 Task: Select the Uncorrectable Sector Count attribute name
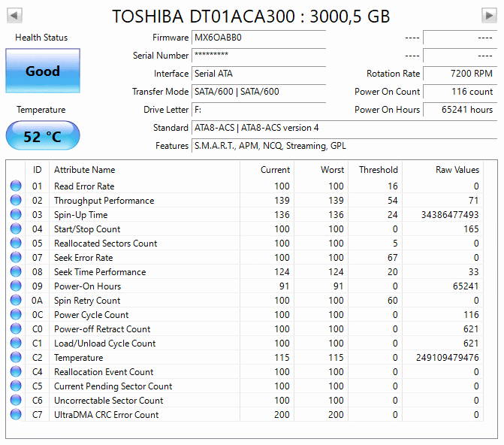coord(109,401)
